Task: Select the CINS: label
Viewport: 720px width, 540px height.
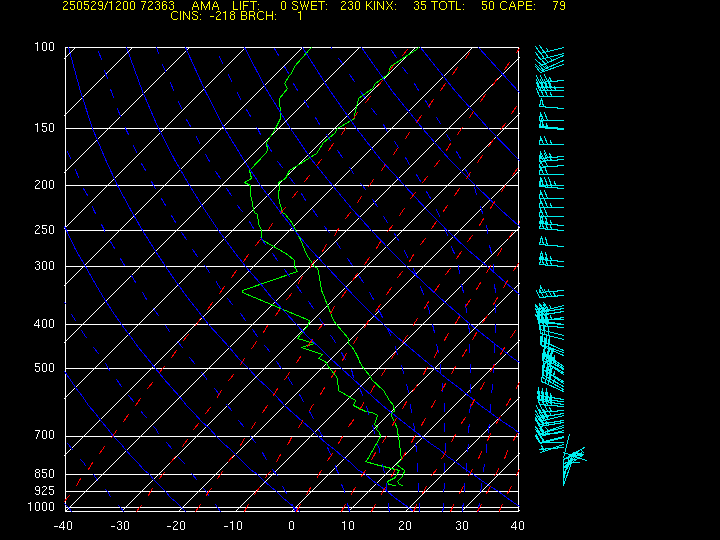Action: pos(186,16)
